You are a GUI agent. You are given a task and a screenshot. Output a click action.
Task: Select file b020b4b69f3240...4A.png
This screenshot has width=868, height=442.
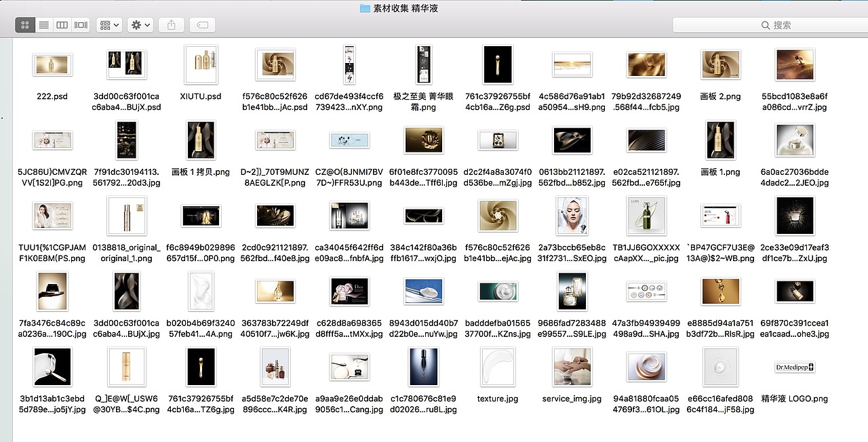201,292
